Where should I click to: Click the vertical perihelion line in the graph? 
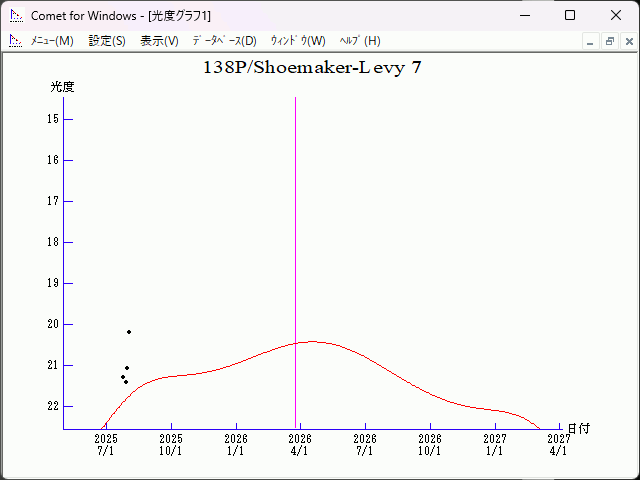coord(295,250)
